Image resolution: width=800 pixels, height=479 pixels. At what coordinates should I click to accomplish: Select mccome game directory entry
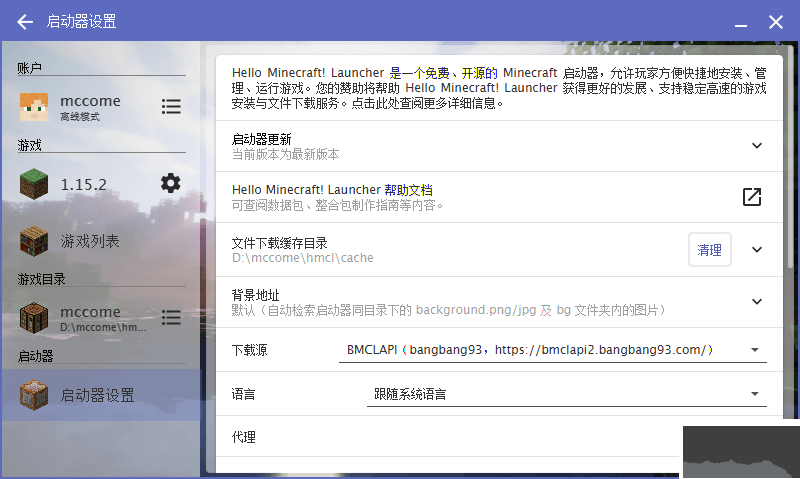tap(103, 317)
